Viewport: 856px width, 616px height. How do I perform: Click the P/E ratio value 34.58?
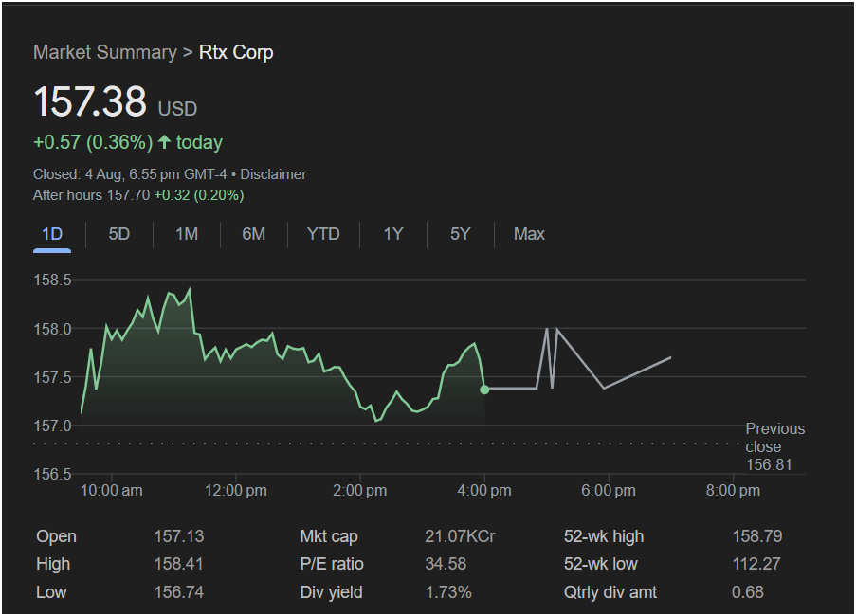[x=446, y=564]
